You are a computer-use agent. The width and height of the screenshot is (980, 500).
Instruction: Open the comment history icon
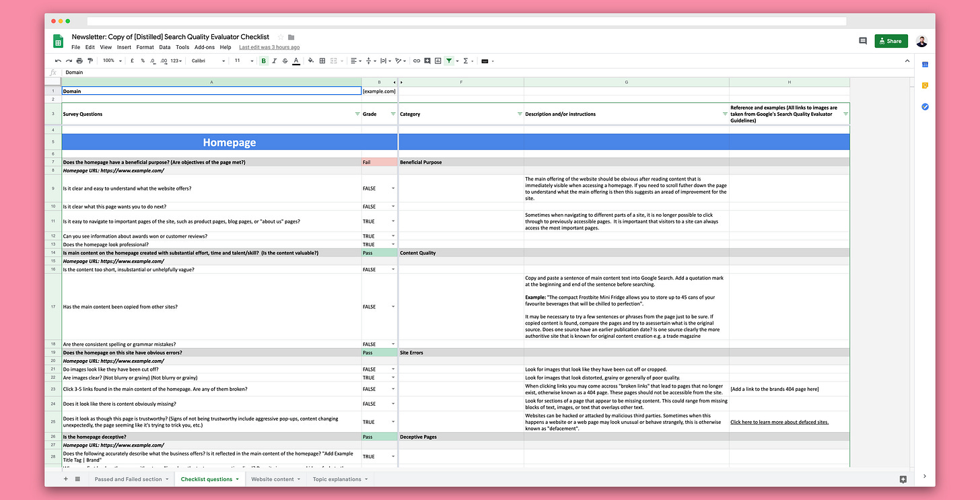point(862,41)
